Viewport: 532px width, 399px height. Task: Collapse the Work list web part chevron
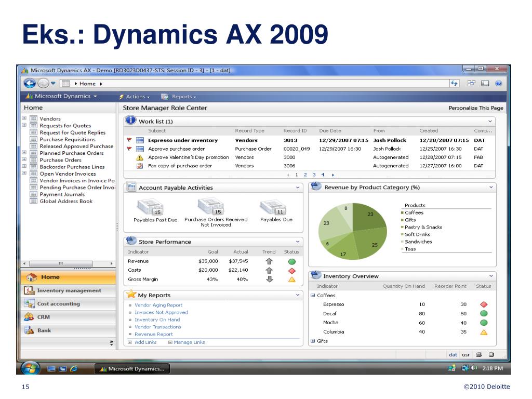[x=490, y=122]
